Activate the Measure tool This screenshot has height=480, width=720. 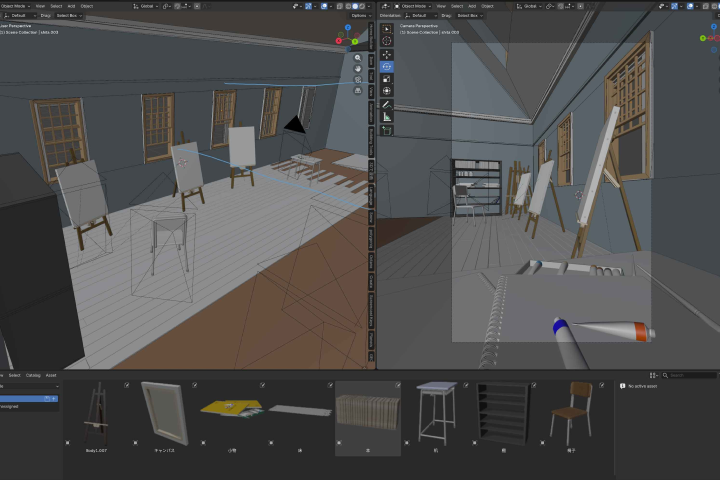[x=387, y=117]
